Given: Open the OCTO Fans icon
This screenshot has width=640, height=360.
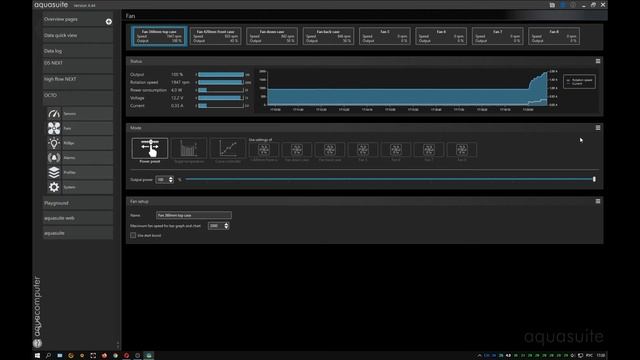Looking at the screenshot, I should (x=54, y=128).
